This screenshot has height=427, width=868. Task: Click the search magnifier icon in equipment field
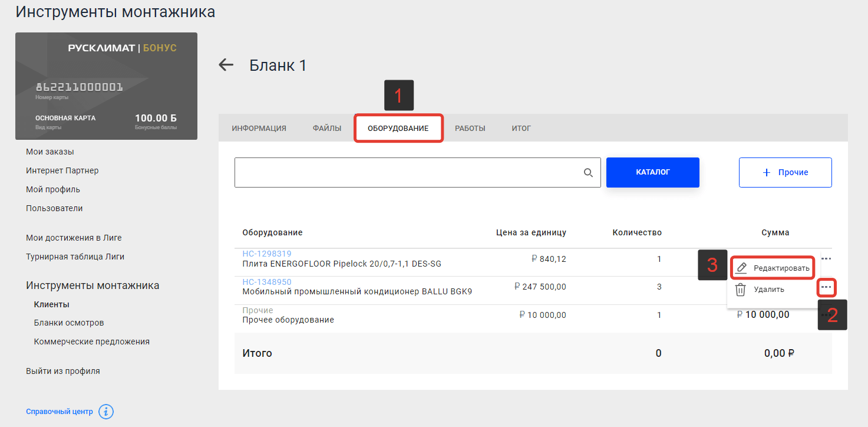(x=588, y=172)
